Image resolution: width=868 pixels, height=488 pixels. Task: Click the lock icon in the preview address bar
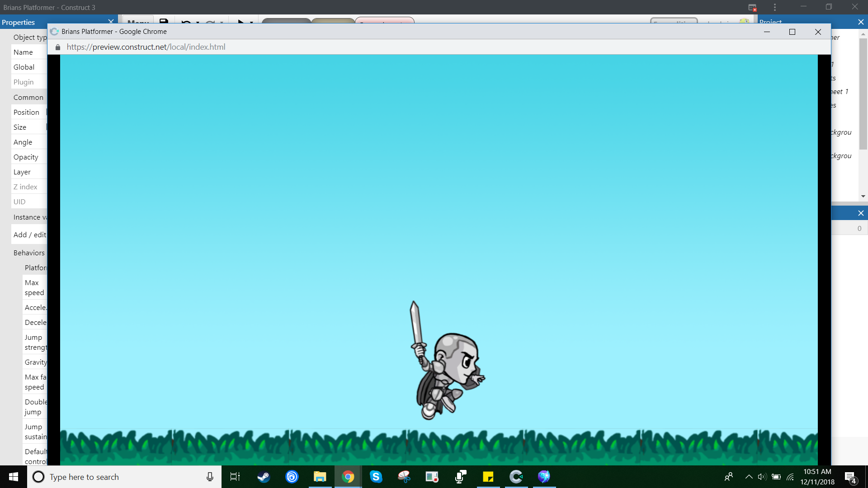point(58,47)
